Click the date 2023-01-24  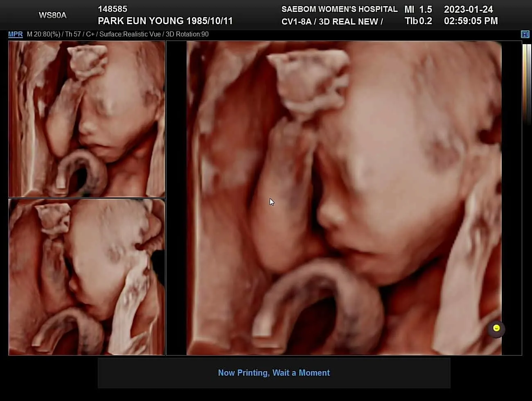(469, 9)
